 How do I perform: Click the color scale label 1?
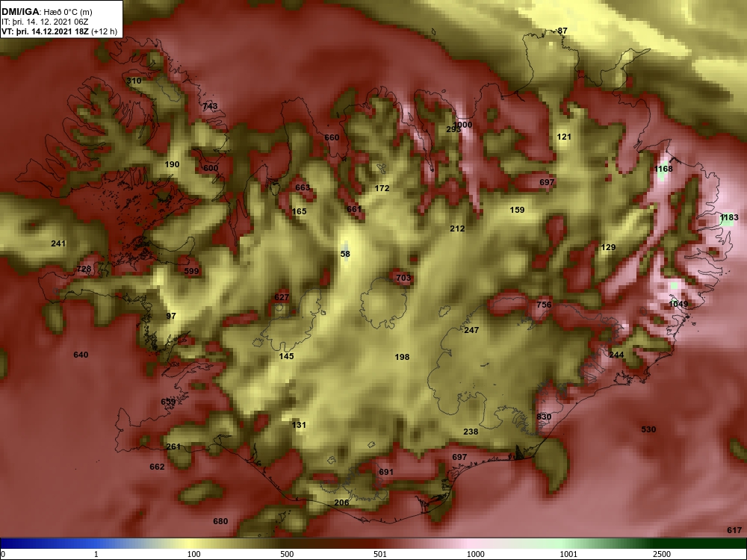coord(96,554)
